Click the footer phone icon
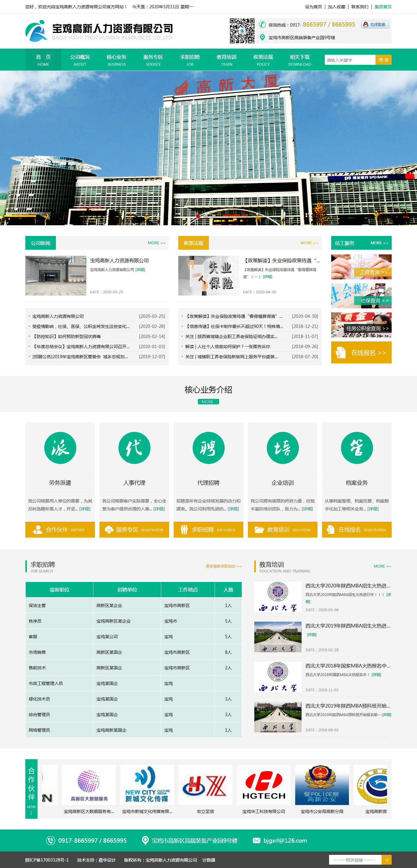The height and width of the screenshot is (868, 417). pyautogui.click(x=50, y=840)
